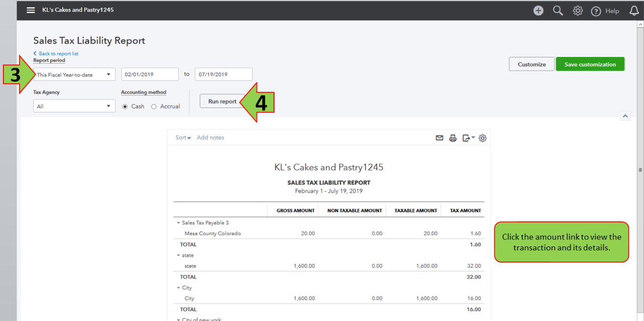Click Save customization button
Viewport: 644px width, 321px height.
pos(590,64)
